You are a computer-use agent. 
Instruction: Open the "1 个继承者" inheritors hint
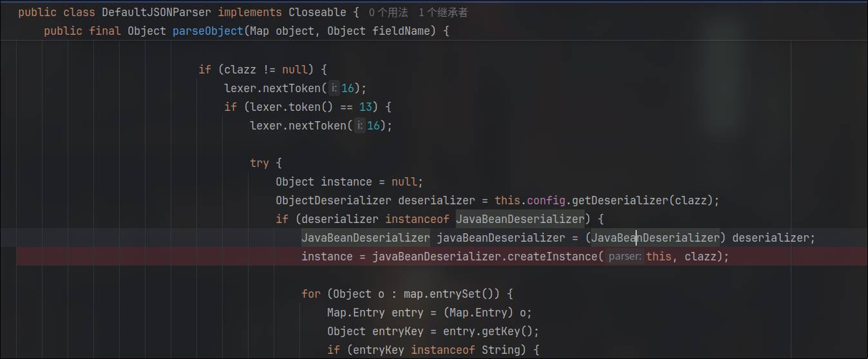[x=443, y=12]
